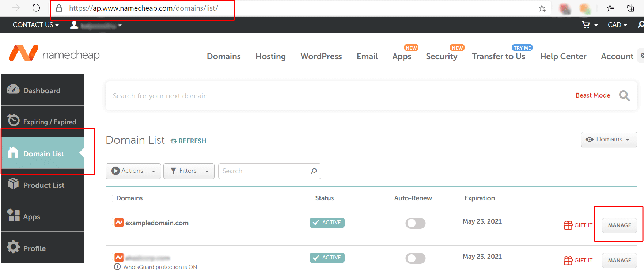Open the Actions dropdown
The width and height of the screenshot is (644, 277).
133,171
